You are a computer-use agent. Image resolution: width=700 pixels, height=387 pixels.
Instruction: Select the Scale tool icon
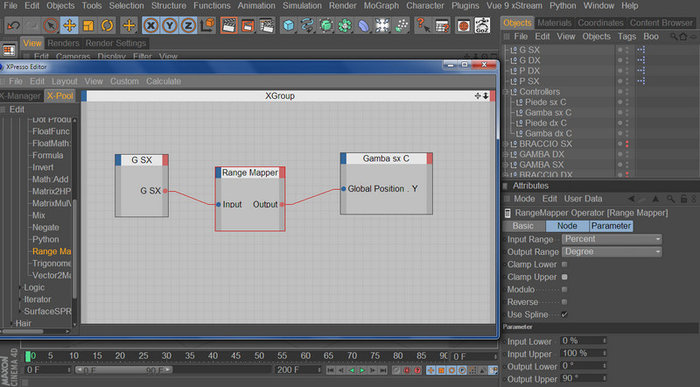pos(88,25)
